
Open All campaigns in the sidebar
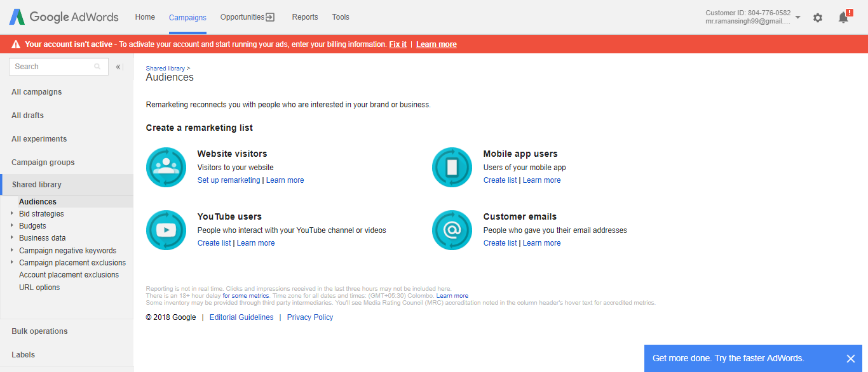(x=37, y=92)
